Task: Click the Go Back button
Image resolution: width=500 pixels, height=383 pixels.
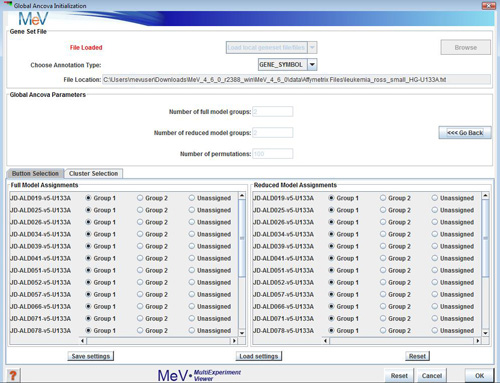Action: click(465, 133)
